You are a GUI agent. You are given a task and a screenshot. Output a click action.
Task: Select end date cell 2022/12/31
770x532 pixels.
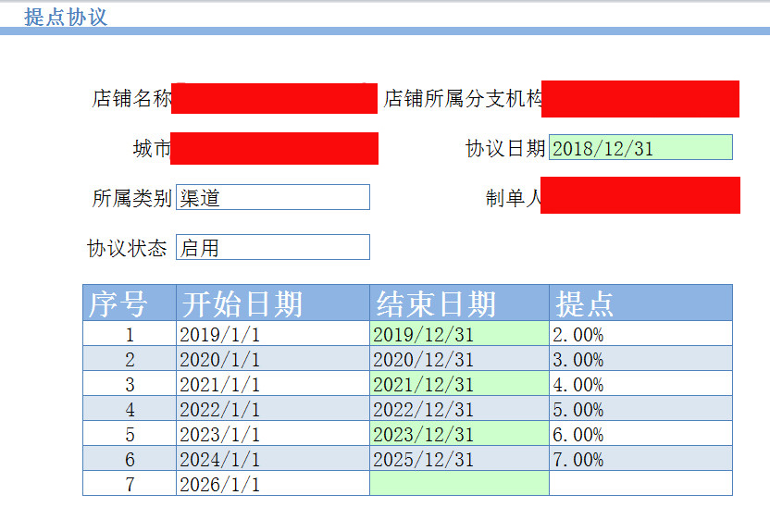pyautogui.click(x=459, y=409)
